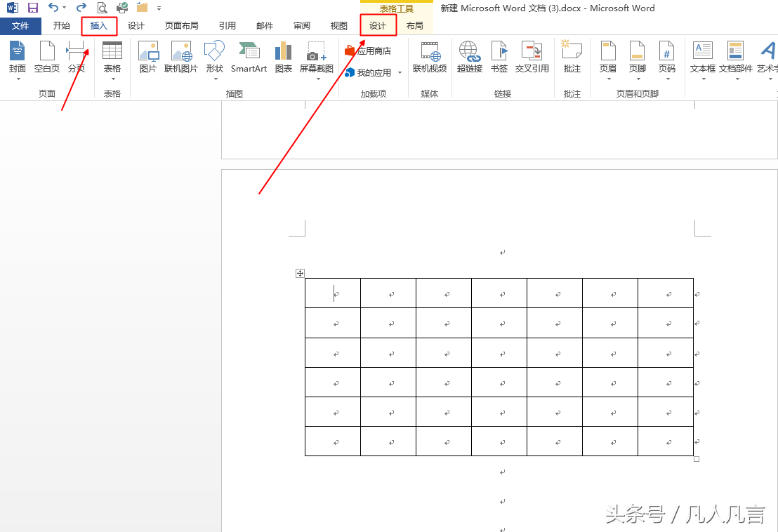
Task: Click the Word application icon in title bar
Action: (13, 8)
